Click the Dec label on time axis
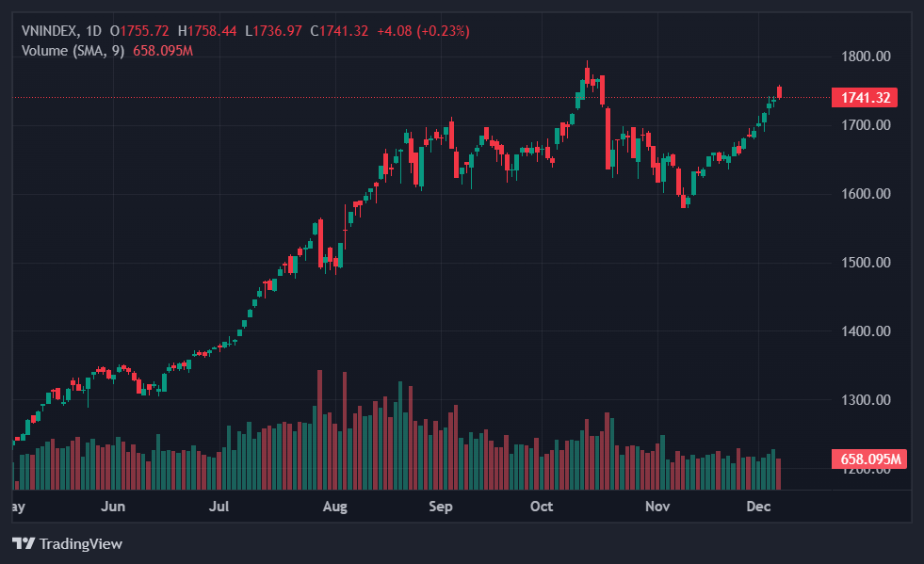924x564 pixels. (x=759, y=507)
